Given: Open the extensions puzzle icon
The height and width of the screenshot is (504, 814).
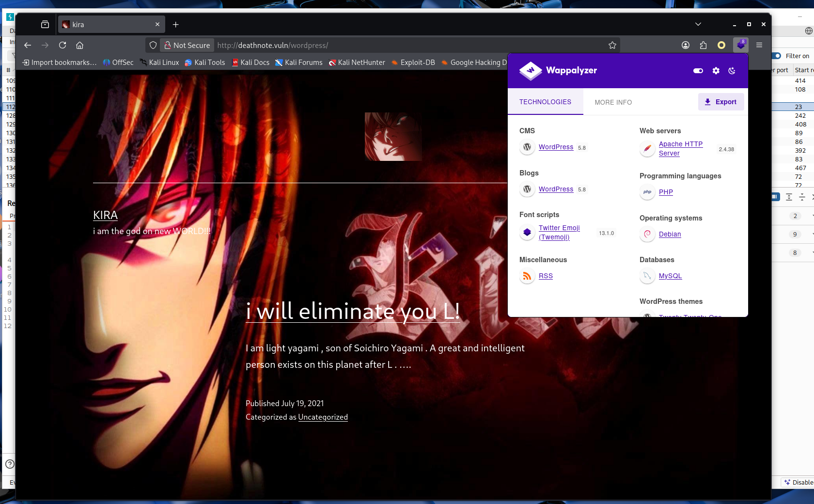Looking at the screenshot, I should point(703,45).
